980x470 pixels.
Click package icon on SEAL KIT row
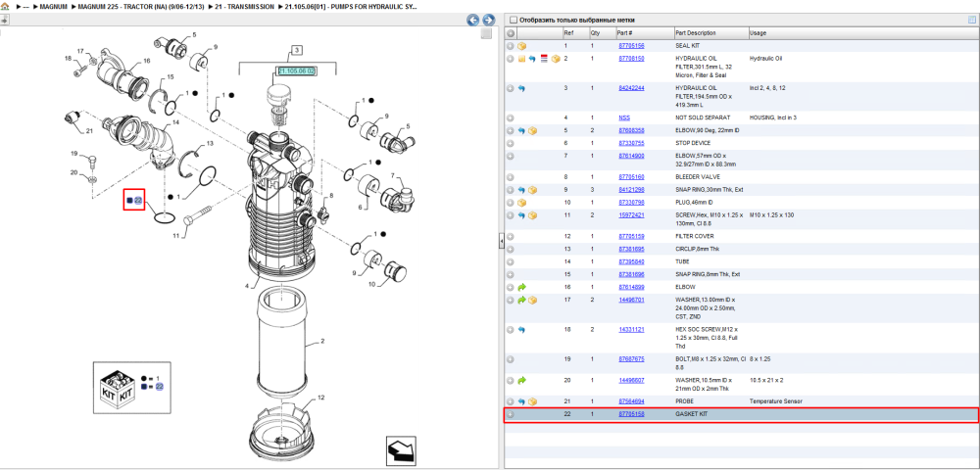point(522,46)
